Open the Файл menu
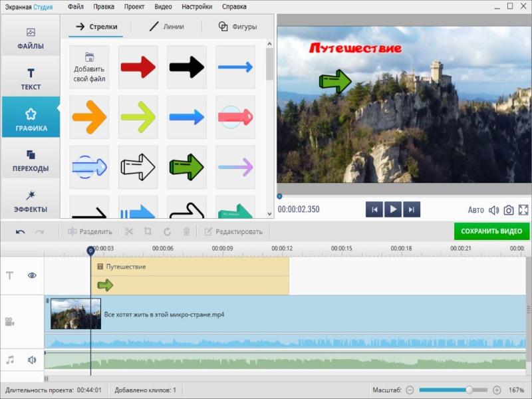 tap(75, 7)
